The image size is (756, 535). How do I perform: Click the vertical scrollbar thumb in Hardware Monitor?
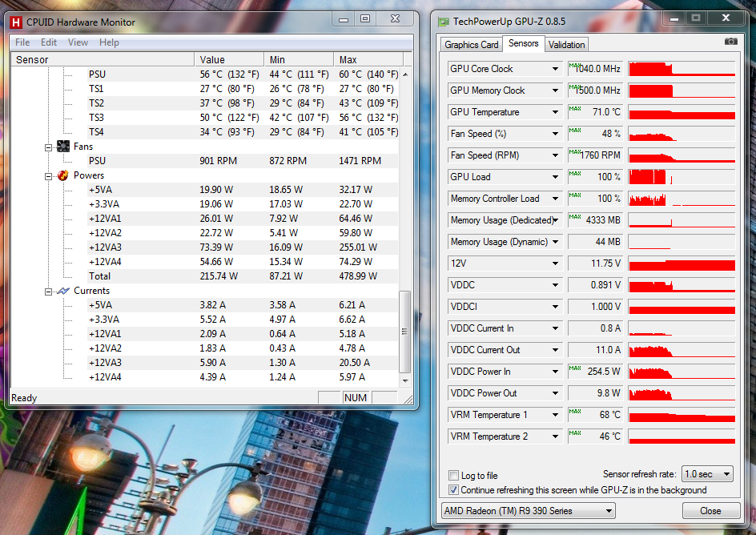(405, 332)
